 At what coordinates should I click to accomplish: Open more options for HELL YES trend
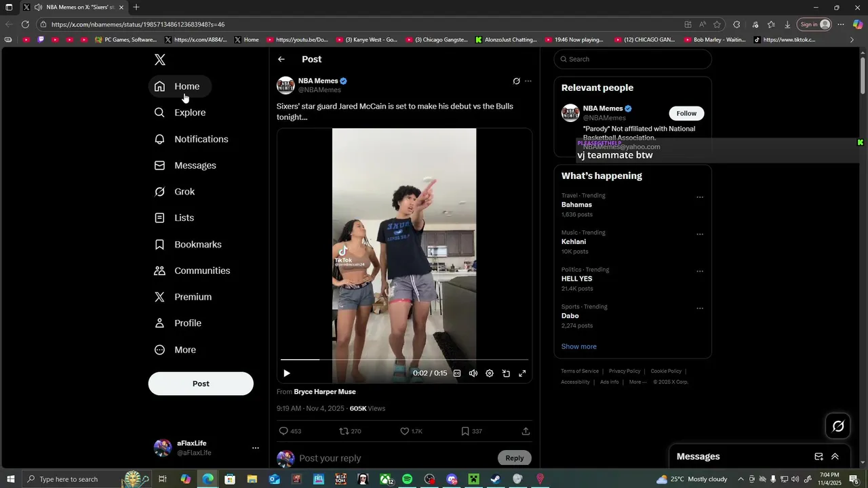point(700,272)
